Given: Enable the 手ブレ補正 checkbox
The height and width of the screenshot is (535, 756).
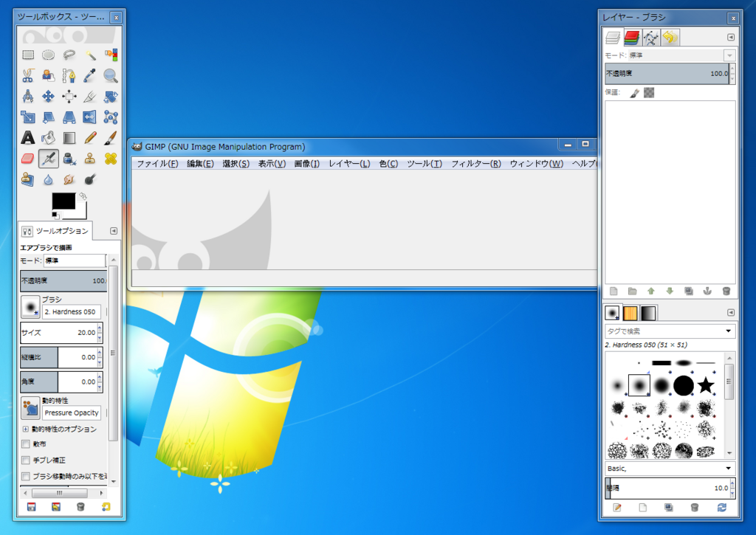Looking at the screenshot, I should point(26,460).
